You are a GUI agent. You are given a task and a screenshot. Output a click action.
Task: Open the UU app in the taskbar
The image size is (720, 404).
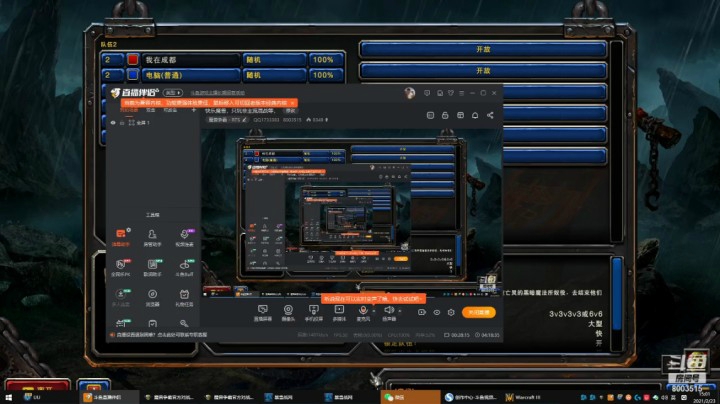(33, 397)
